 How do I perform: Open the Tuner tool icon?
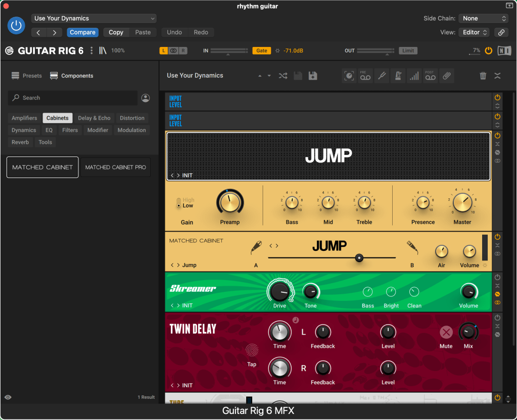(382, 76)
